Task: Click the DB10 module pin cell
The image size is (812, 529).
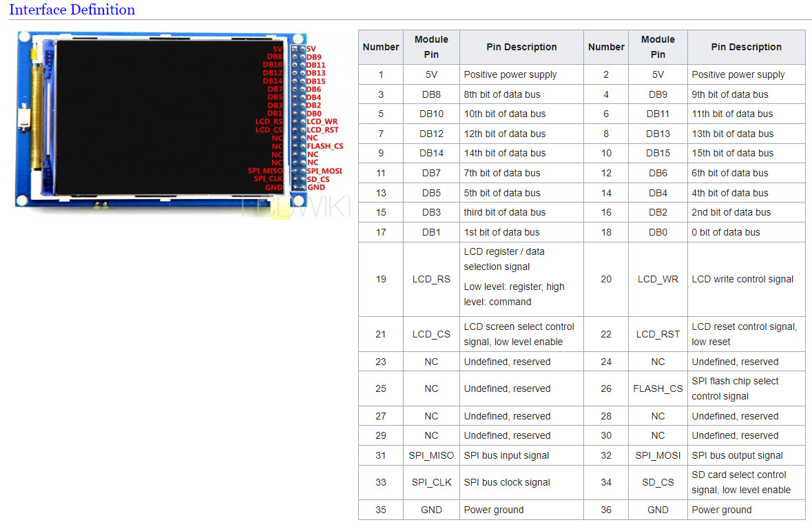Action: [x=431, y=114]
